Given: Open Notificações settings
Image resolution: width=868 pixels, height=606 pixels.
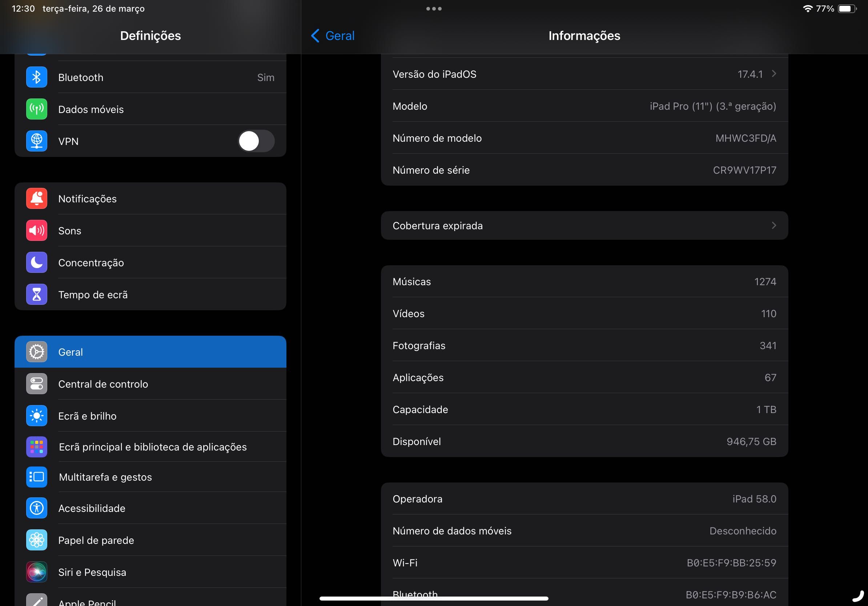Looking at the screenshot, I should 150,198.
